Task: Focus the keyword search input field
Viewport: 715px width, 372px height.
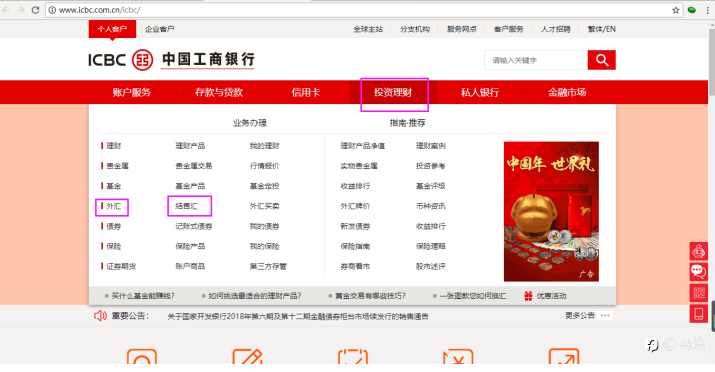Action: [x=536, y=60]
